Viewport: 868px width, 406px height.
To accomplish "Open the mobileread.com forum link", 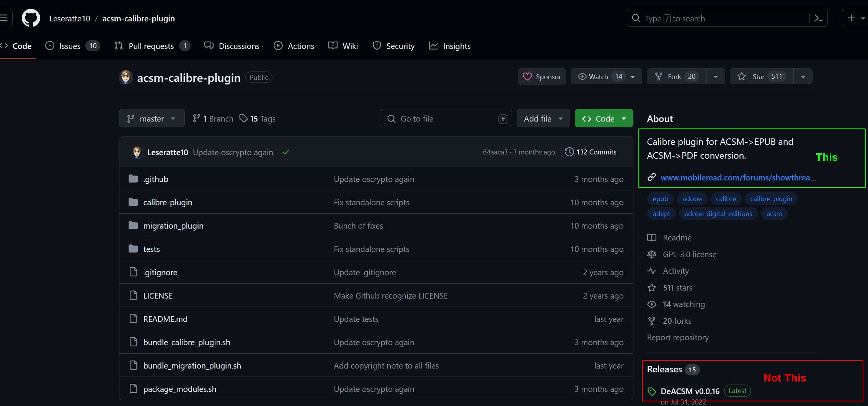I will tap(738, 177).
